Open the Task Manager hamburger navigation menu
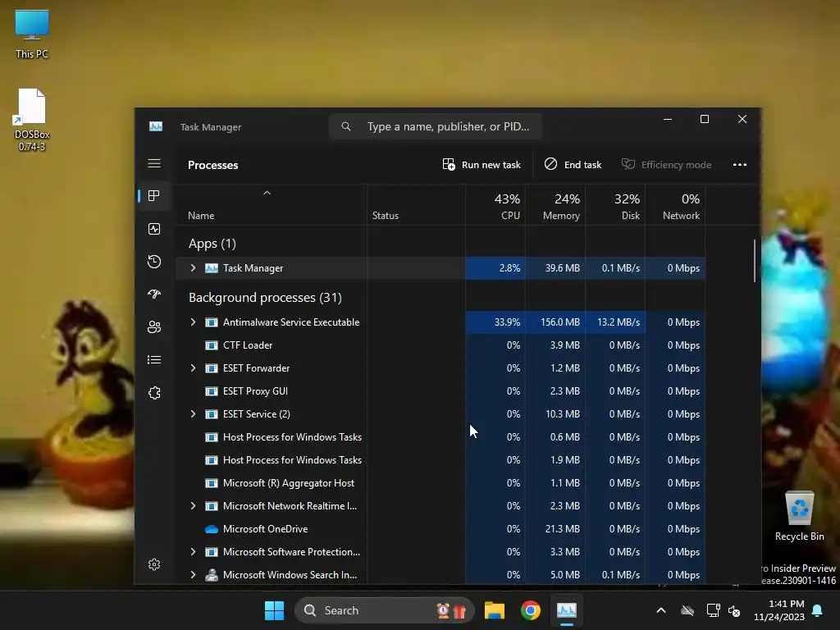Image resolution: width=840 pixels, height=630 pixels. 154,163
